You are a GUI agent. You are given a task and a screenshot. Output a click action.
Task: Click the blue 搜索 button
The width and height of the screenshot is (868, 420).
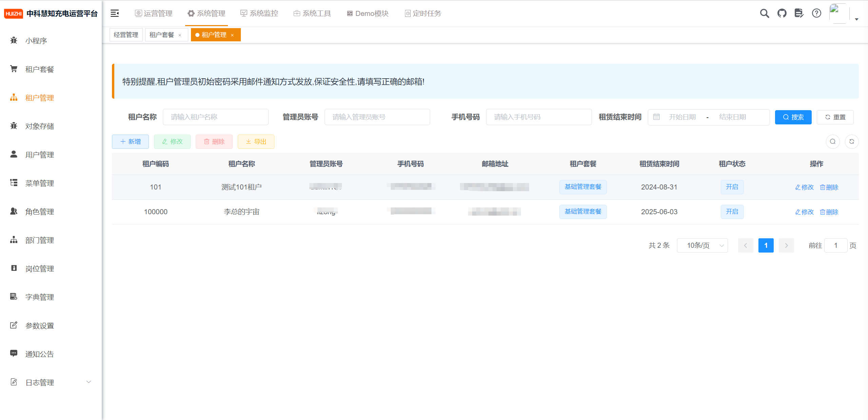[793, 117]
